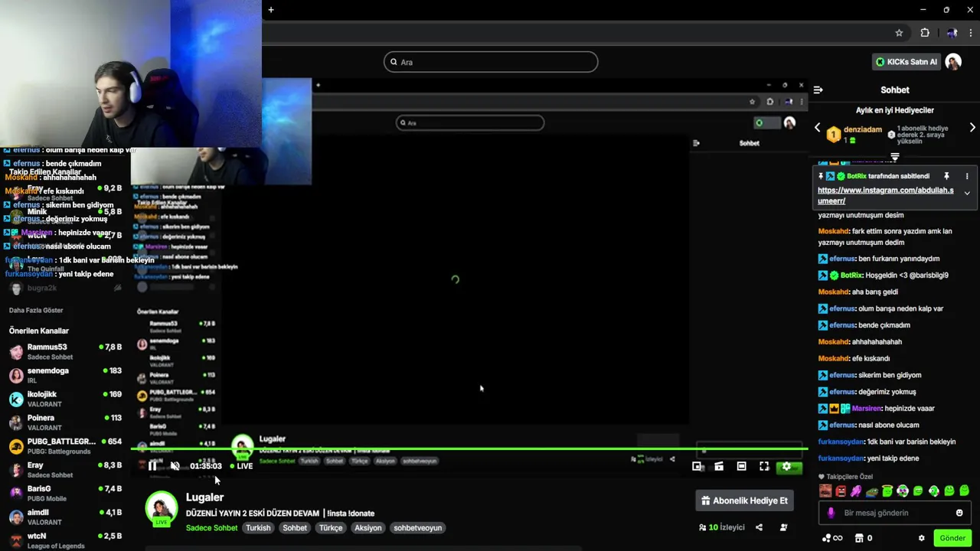
Task: Open chat settings gear icon
Action: click(x=922, y=538)
